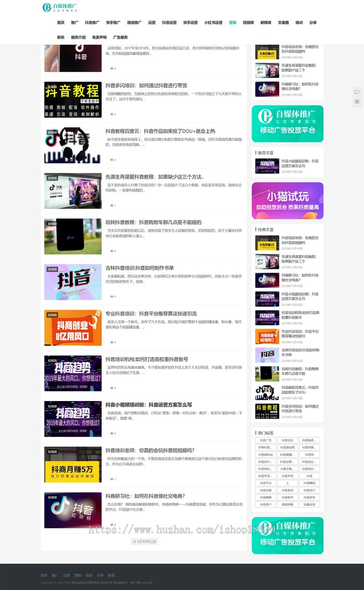The width and height of the screenshot is (364, 590).
Task: Select the 抖音刷粉丝 hot tag
Action: point(266,454)
